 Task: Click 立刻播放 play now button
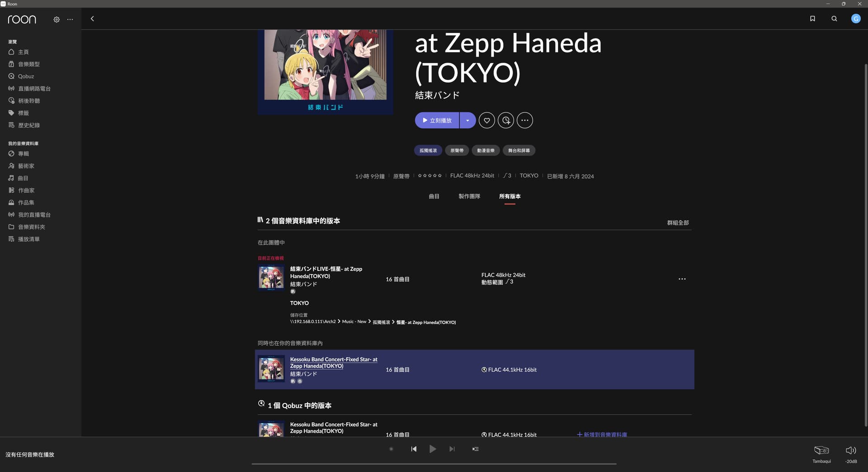click(437, 120)
